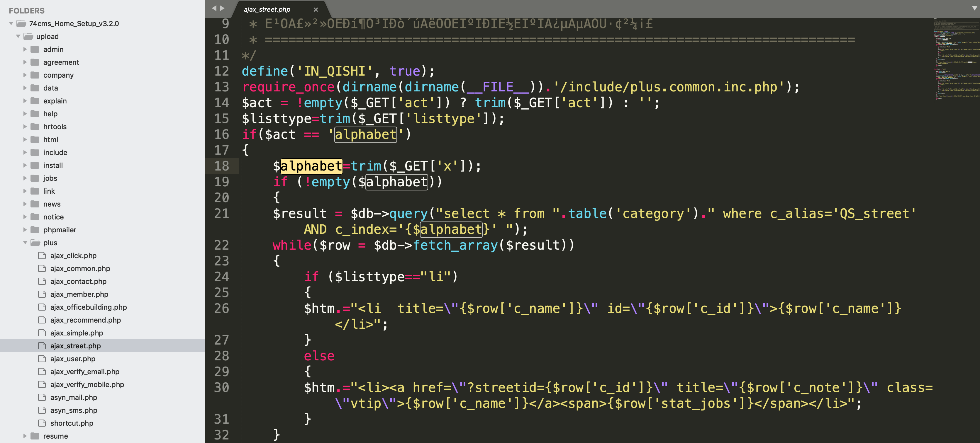Click the resume folder icon
This screenshot has height=443, width=980.
coord(35,436)
